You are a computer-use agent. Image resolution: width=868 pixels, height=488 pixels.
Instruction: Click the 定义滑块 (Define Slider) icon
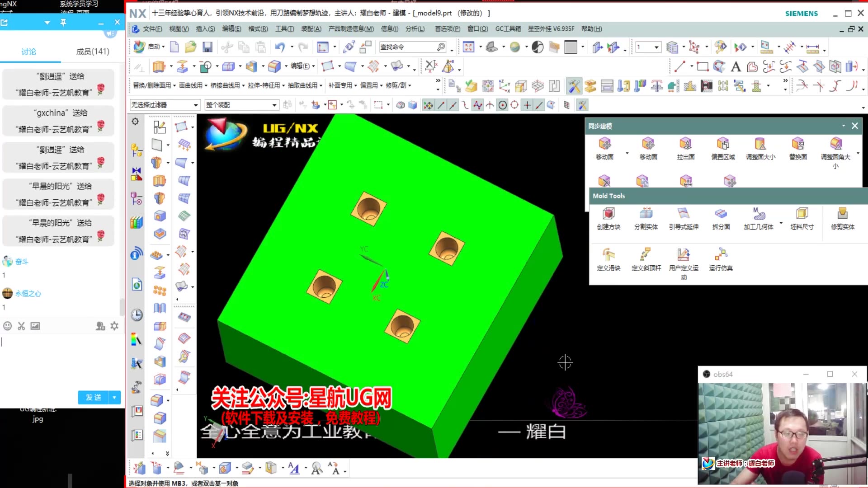tap(609, 255)
